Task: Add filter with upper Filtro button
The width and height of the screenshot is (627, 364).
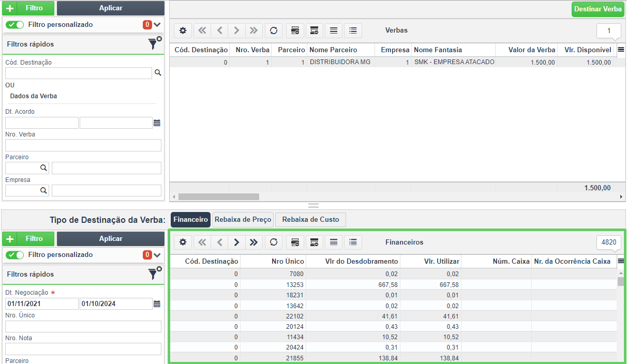Action: tap(28, 8)
